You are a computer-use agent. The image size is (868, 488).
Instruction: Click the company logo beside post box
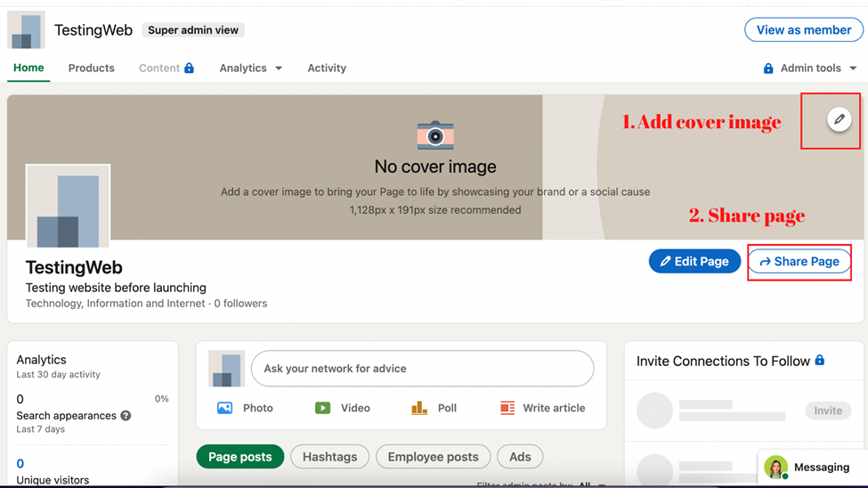(x=226, y=369)
